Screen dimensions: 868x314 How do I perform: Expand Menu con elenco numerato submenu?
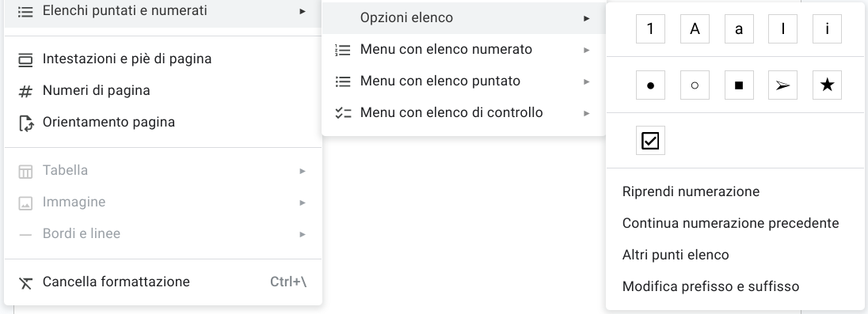tap(463, 50)
